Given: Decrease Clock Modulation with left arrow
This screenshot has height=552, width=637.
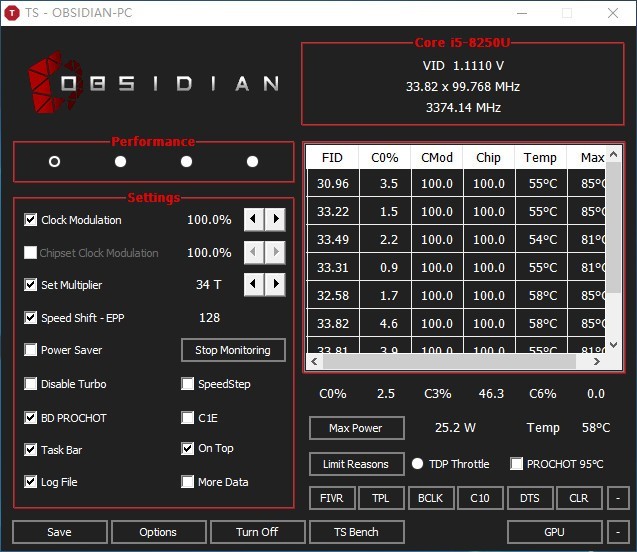Looking at the screenshot, I should pos(254,220).
